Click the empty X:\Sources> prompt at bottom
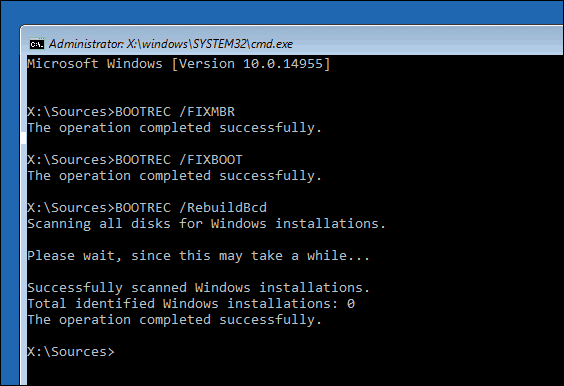Image resolution: width=564 pixels, height=386 pixels. point(71,352)
